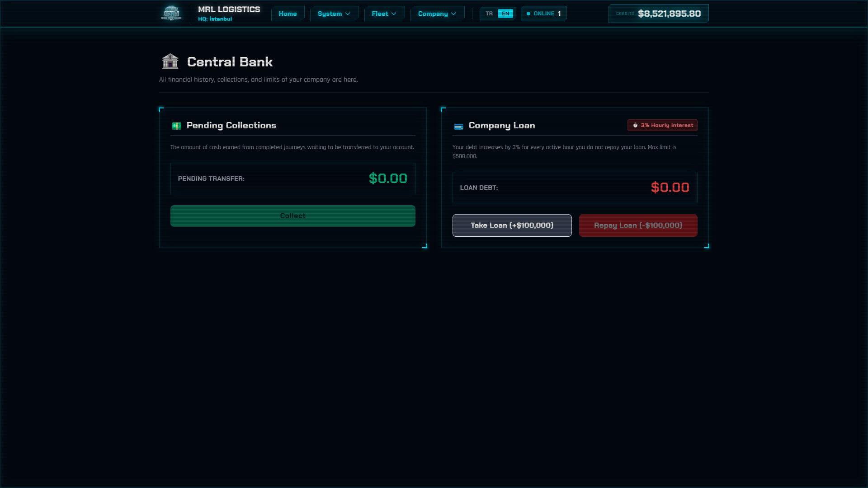Click the MRL Logistics globe logo
The height and width of the screenshot is (488, 868).
172,13
